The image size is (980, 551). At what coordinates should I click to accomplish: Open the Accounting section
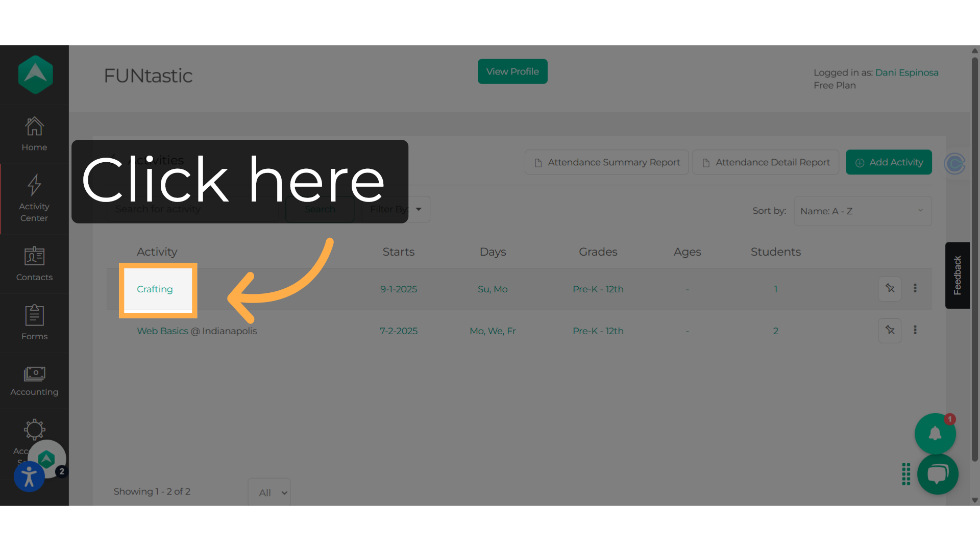point(34,380)
